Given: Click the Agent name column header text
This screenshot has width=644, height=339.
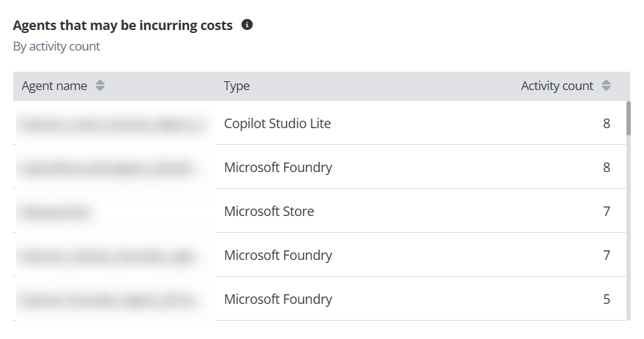Looking at the screenshot, I should [54, 86].
